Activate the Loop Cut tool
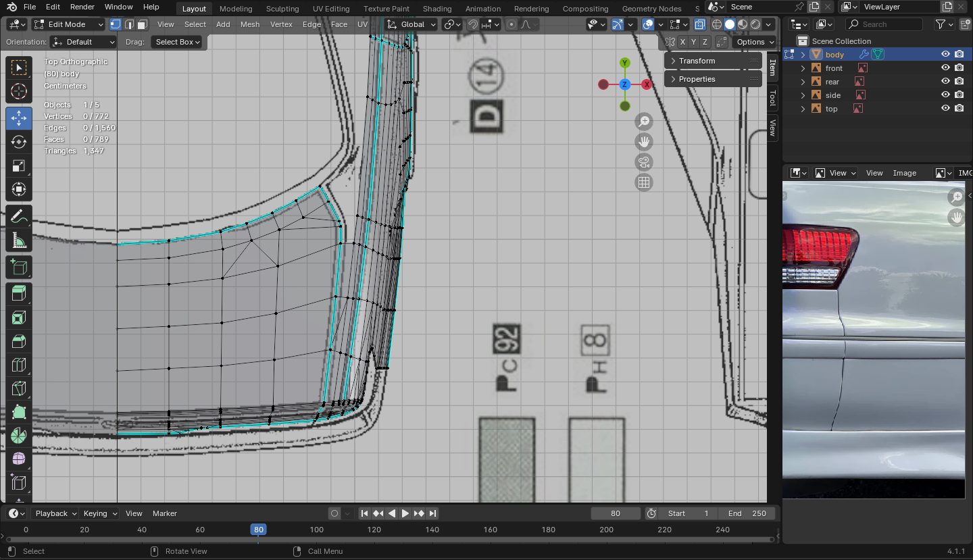The height and width of the screenshot is (560, 973). pyautogui.click(x=19, y=365)
